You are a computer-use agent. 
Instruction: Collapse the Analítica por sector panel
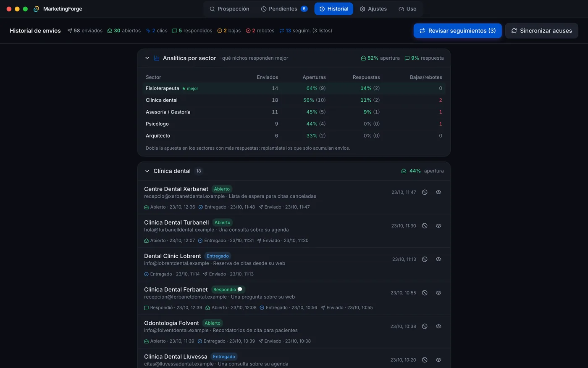point(147,58)
